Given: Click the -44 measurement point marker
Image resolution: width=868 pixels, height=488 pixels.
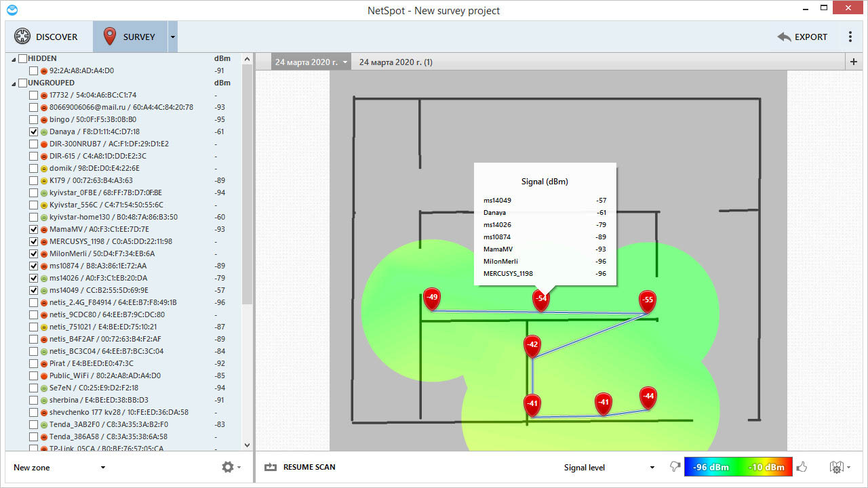Looking at the screenshot, I should [648, 397].
